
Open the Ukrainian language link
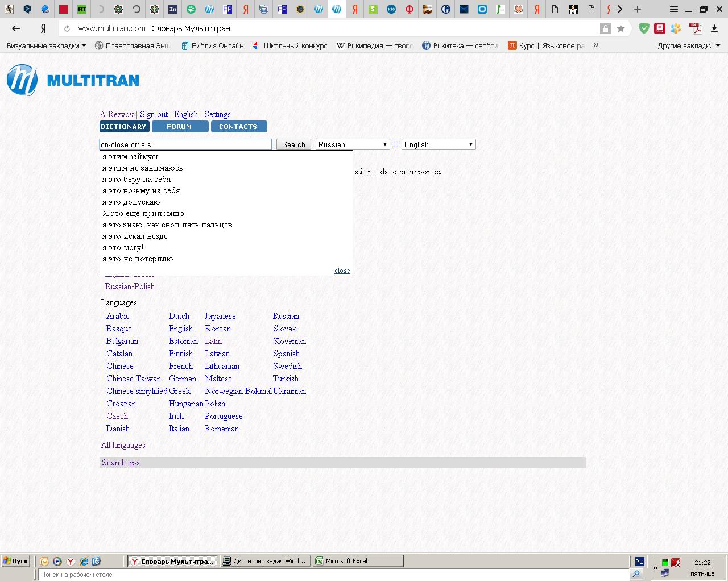pos(289,391)
